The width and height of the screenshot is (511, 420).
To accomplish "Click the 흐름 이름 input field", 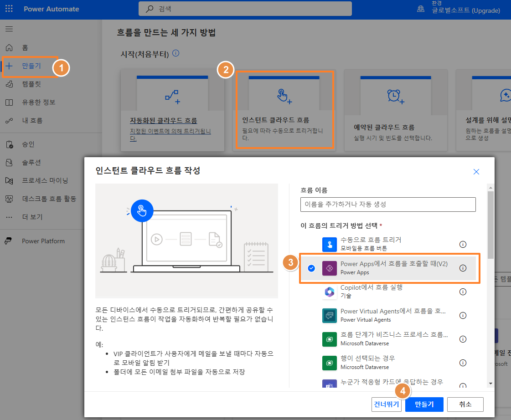I will coord(388,205).
